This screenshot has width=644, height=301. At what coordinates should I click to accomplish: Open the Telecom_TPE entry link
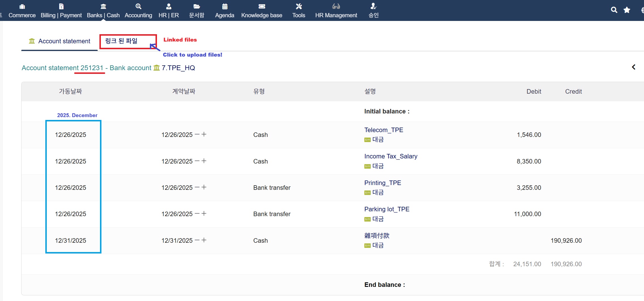pyautogui.click(x=384, y=130)
